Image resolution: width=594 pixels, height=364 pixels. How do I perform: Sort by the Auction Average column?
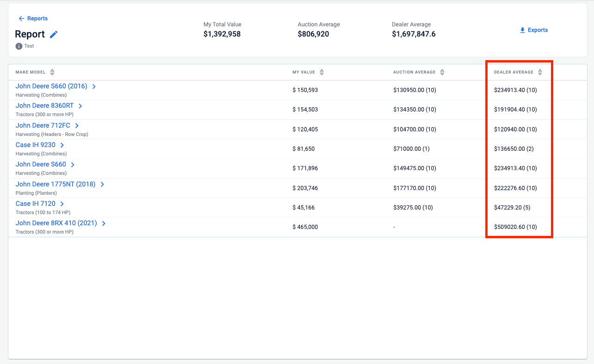click(x=442, y=72)
